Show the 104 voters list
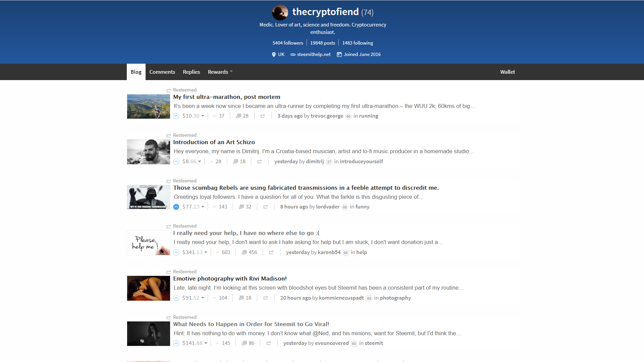This screenshot has width=644, height=362. [220, 298]
